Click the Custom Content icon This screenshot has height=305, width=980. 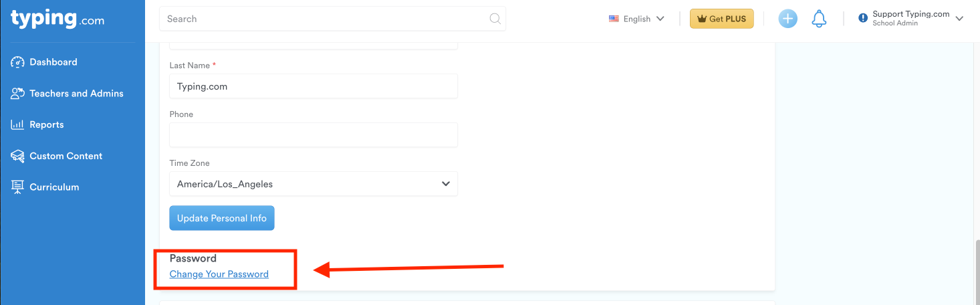point(18,156)
